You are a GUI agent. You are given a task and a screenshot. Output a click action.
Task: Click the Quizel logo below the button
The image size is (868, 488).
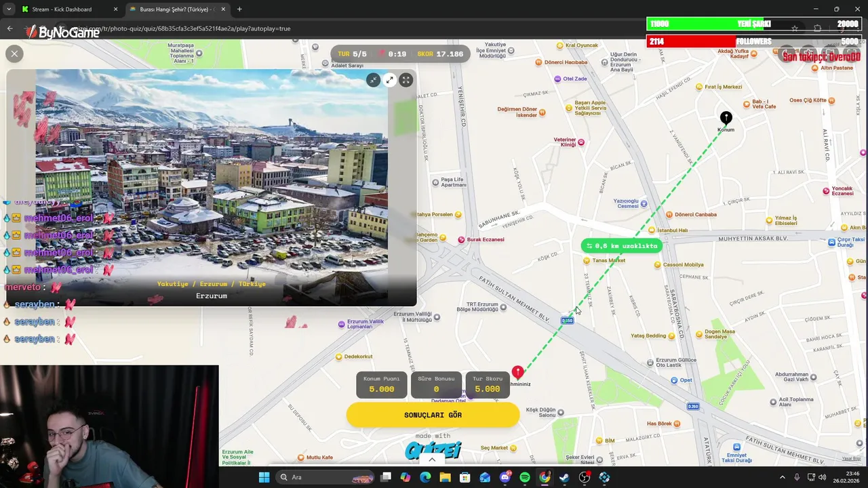(x=433, y=449)
